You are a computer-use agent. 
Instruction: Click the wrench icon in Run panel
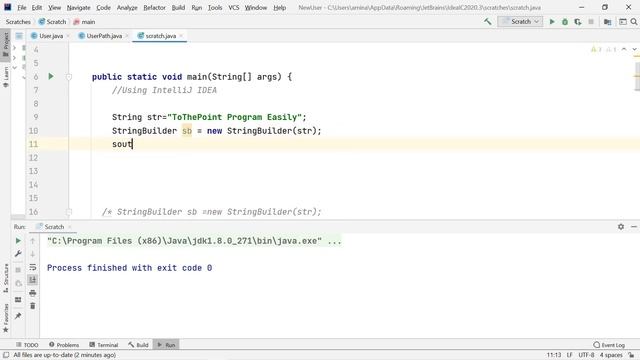pos(18,254)
